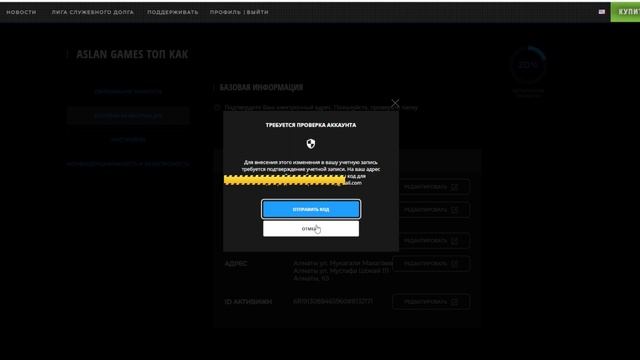This screenshot has height=360, width=640.
Task: Click the БАЗОВАЯ ИНФОРМАЦИЯ heading
Action: click(261, 87)
